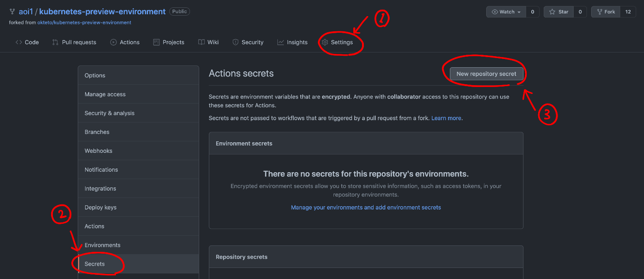Open the Code tab

(27, 42)
